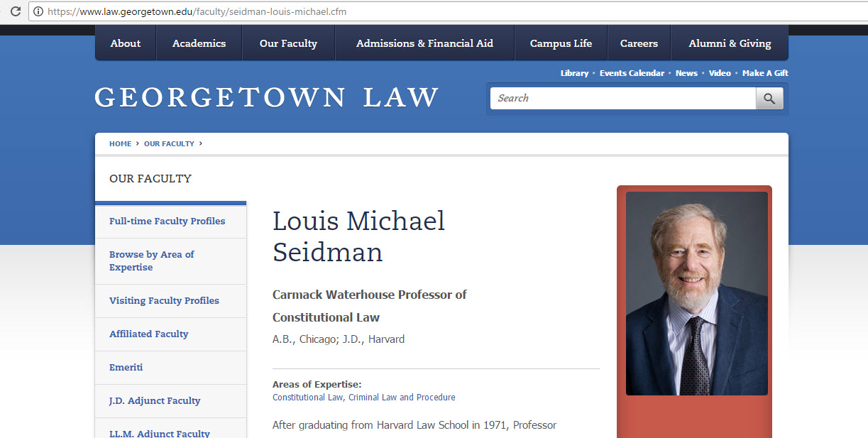Open the Campus Life menu
Screen dimensions: 868x438
click(561, 43)
